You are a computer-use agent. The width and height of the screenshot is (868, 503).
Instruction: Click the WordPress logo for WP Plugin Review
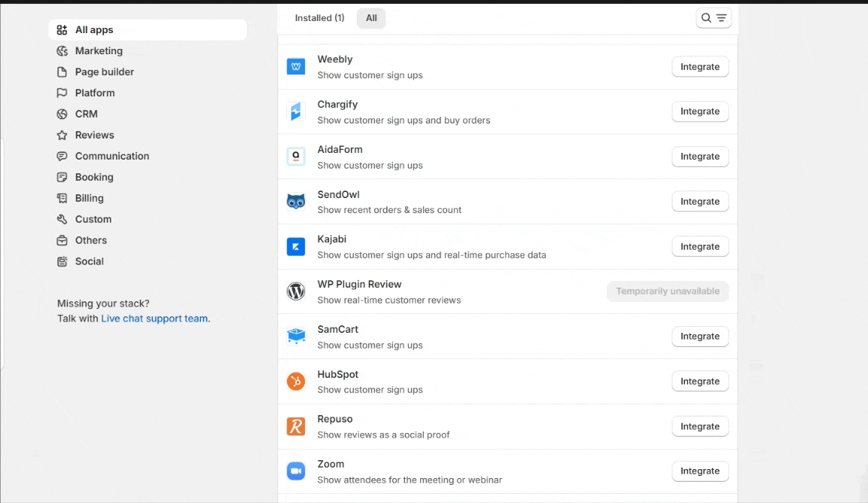coord(296,291)
